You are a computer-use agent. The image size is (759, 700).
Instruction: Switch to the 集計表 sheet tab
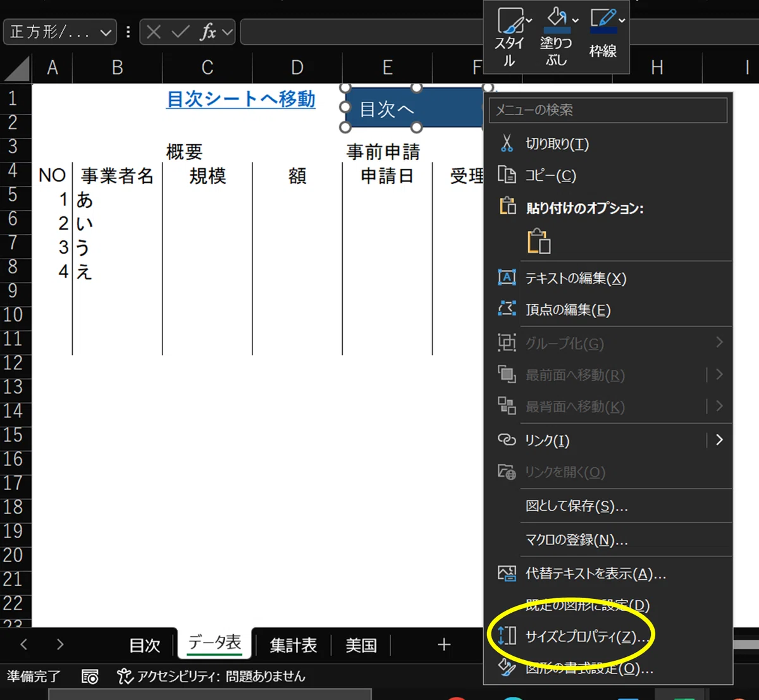293,645
